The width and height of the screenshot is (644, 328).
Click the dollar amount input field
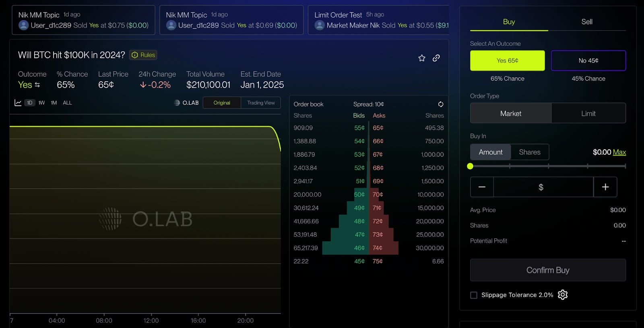[x=543, y=187]
